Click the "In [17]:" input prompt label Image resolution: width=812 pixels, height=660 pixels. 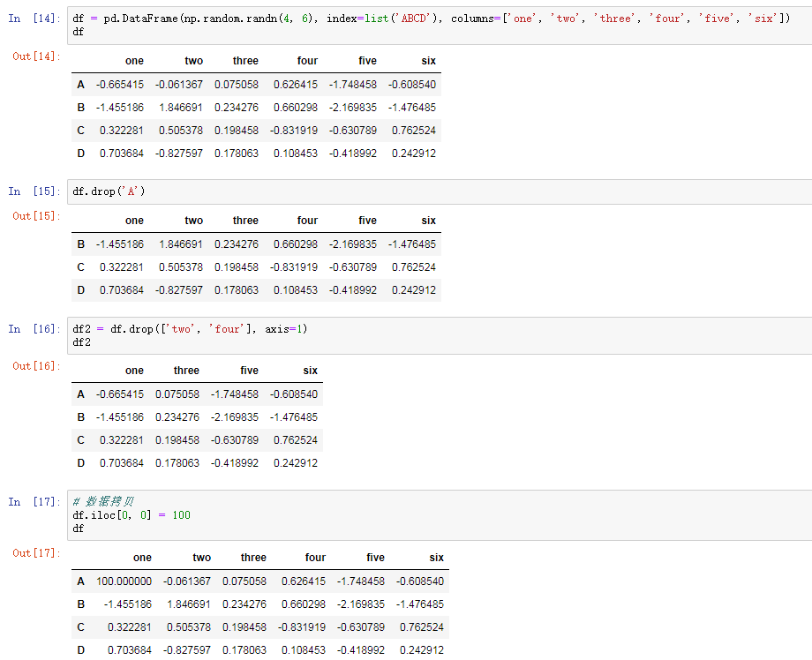tap(34, 502)
